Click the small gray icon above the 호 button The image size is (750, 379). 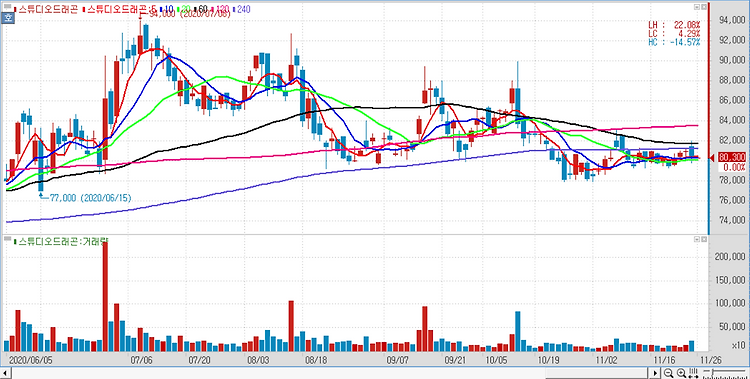coord(8,7)
